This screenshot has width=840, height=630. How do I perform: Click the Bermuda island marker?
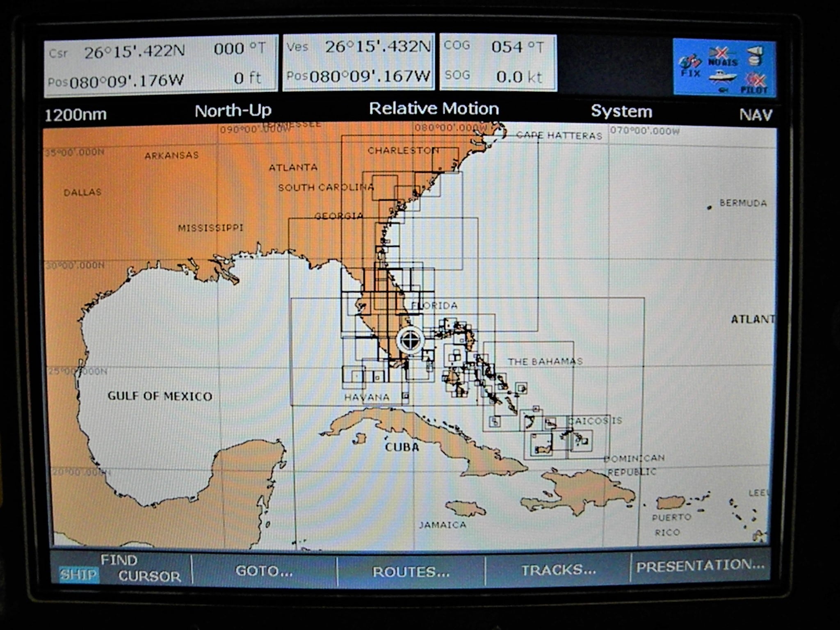point(709,208)
